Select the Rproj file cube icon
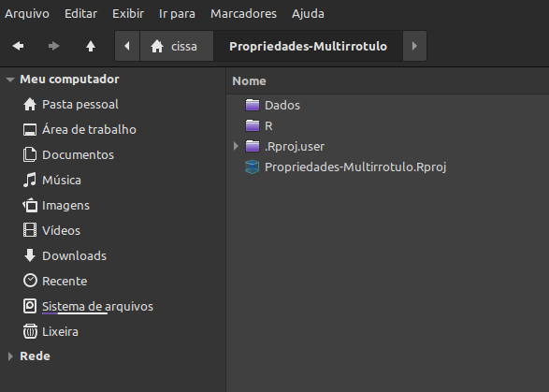The height and width of the screenshot is (392, 549). 253,167
